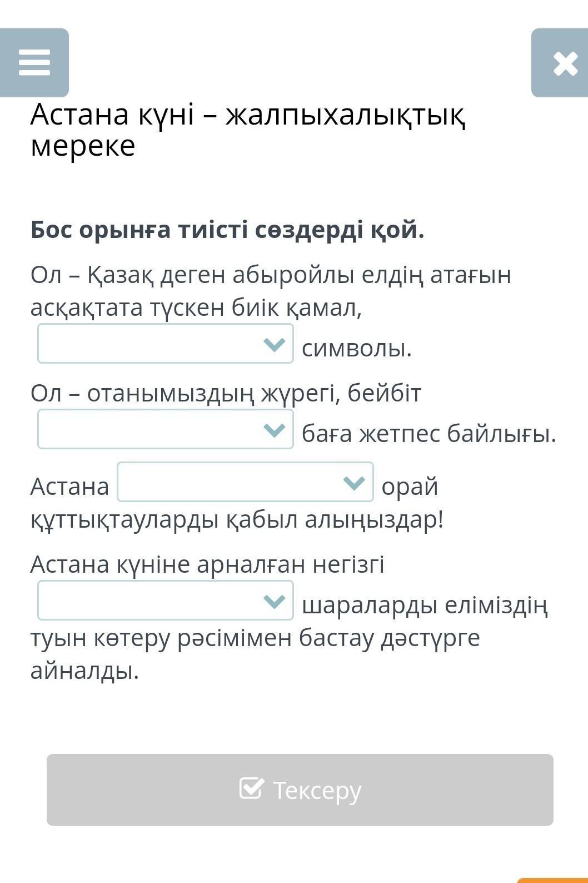
Task: Click the sentence Ол – отанымыздың жүрегі
Action: (226, 393)
